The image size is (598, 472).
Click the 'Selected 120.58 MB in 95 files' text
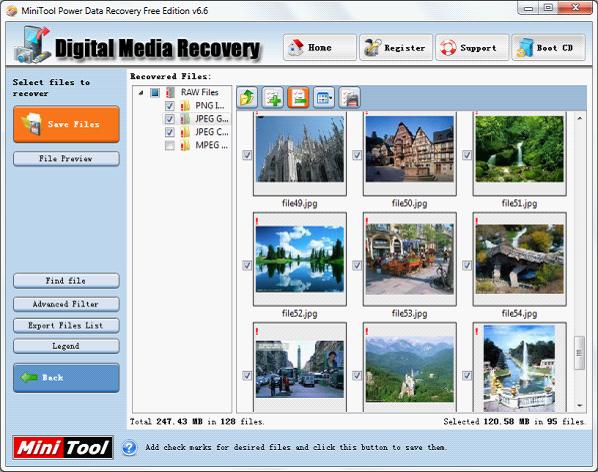point(514,422)
